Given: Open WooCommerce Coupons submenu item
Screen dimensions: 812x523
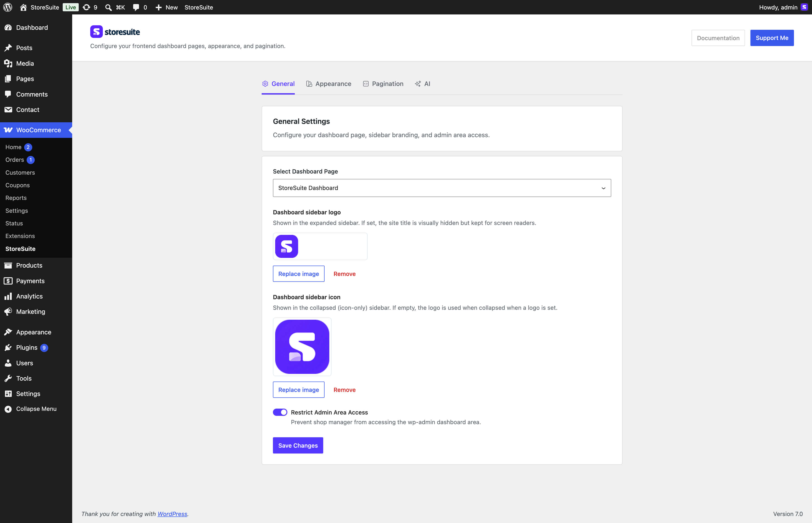Looking at the screenshot, I should 18,185.
